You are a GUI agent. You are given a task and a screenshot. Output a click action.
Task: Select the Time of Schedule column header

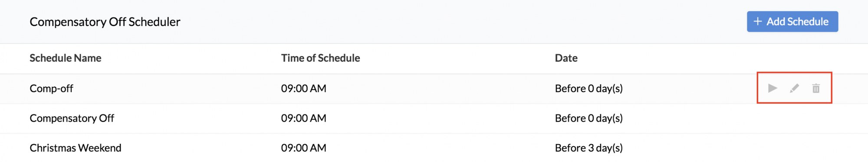click(x=320, y=58)
